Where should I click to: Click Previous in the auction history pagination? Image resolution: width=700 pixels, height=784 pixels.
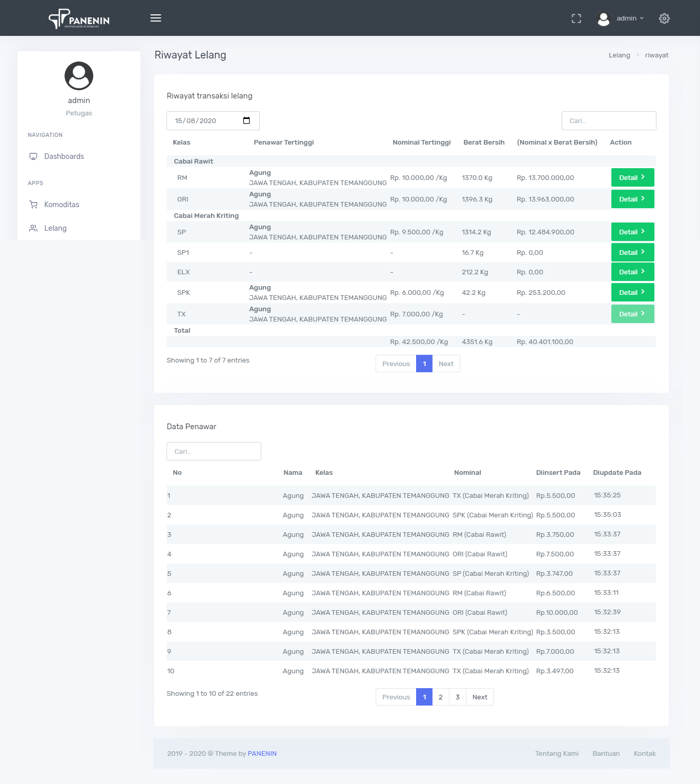click(396, 364)
